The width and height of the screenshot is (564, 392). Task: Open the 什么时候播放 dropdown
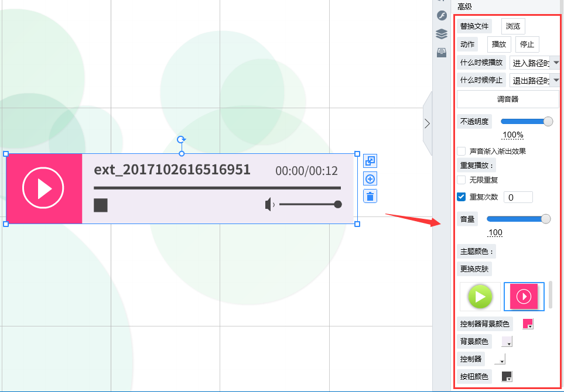pyautogui.click(x=534, y=63)
